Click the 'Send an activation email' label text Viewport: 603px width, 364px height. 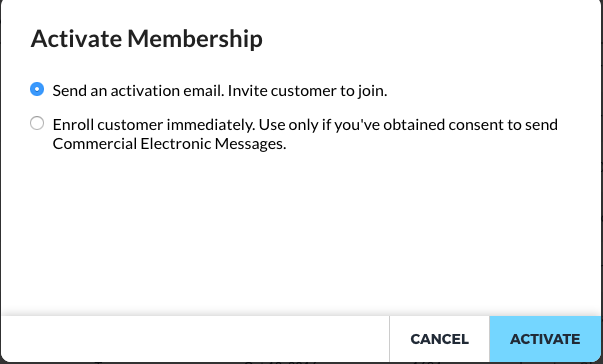138,91
